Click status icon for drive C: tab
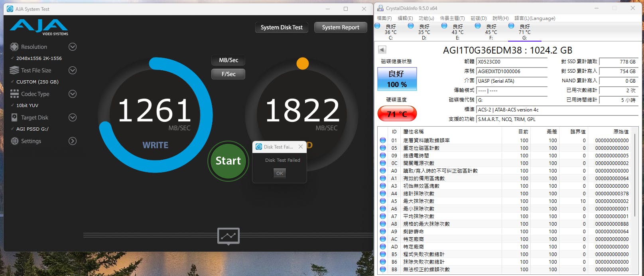The image size is (644, 276). point(378,26)
